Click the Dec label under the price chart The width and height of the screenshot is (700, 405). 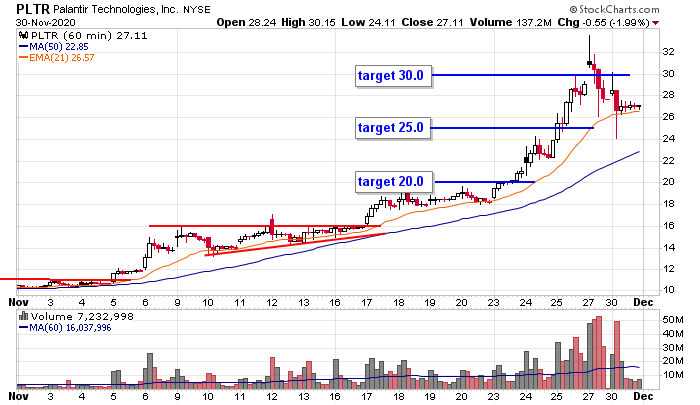coord(643,302)
